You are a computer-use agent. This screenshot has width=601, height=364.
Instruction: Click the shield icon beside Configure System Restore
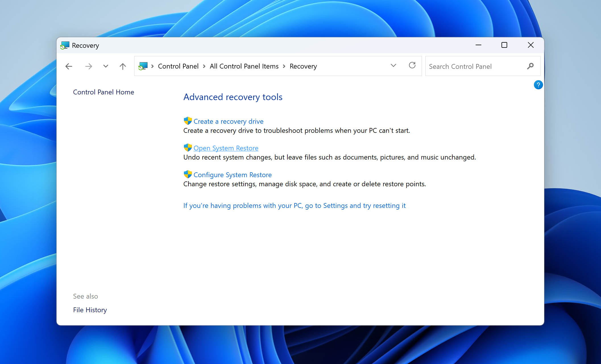coord(187,174)
